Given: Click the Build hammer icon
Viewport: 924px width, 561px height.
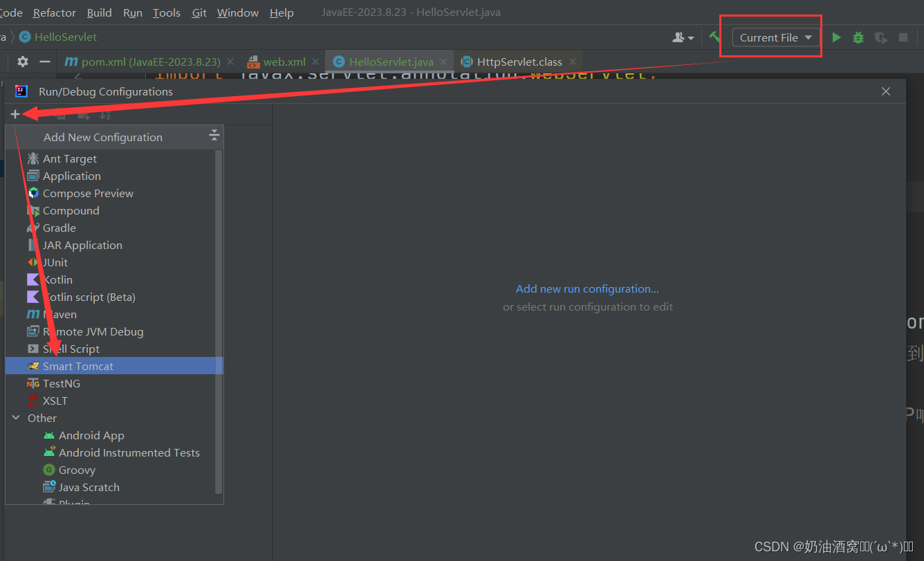Looking at the screenshot, I should click(x=714, y=37).
